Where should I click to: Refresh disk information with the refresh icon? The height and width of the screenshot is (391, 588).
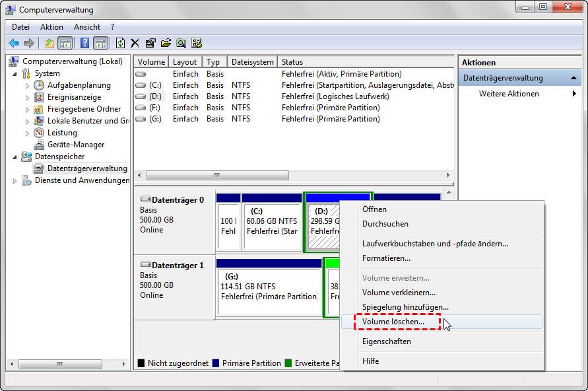click(x=120, y=42)
